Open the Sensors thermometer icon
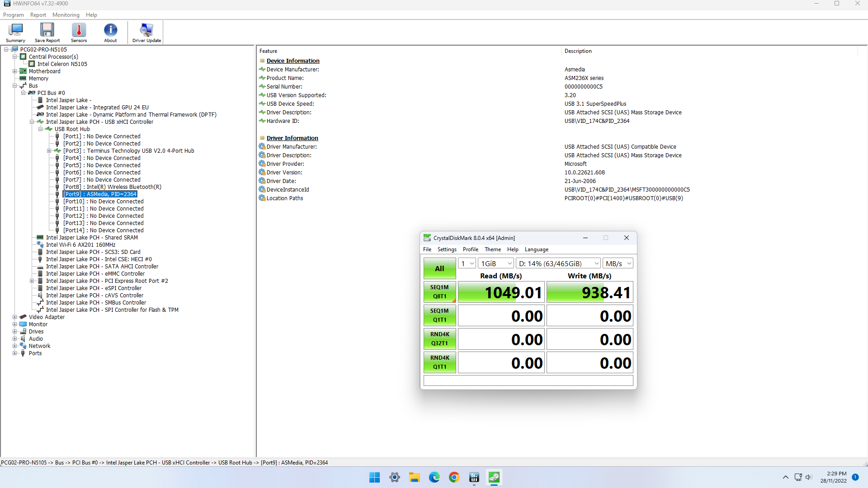Image resolution: width=868 pixels, height=488 pixels. click(x=79, y=33)
